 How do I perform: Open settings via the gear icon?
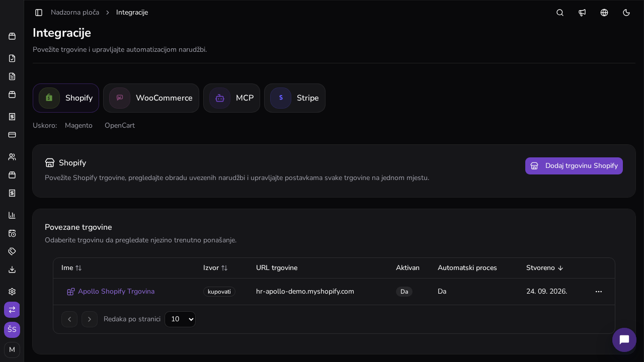[12, 292]
